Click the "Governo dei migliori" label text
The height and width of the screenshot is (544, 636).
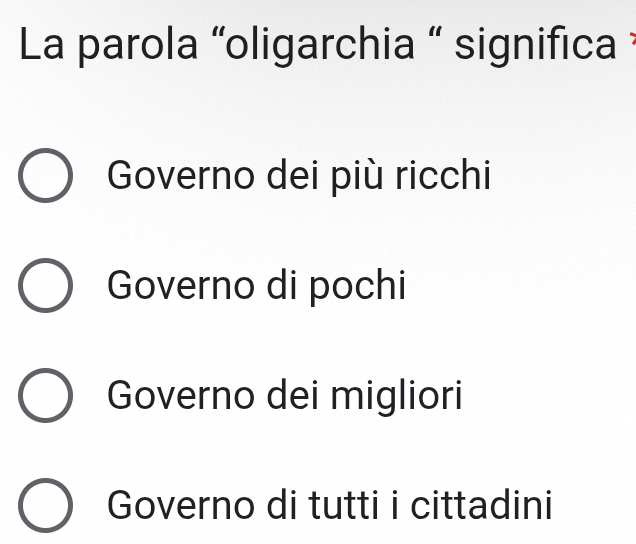285,396
